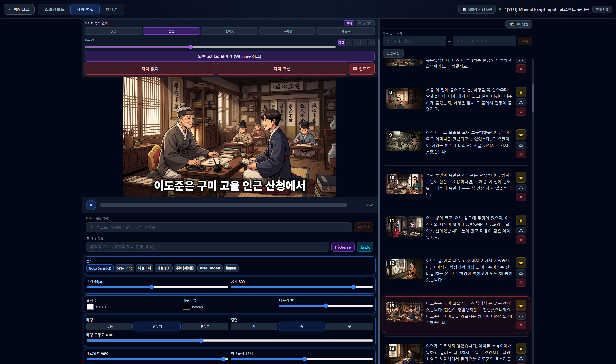Switch scope to 씬 13 개별
The width and height of the screenshot is (616, 364).
[365, 23]
